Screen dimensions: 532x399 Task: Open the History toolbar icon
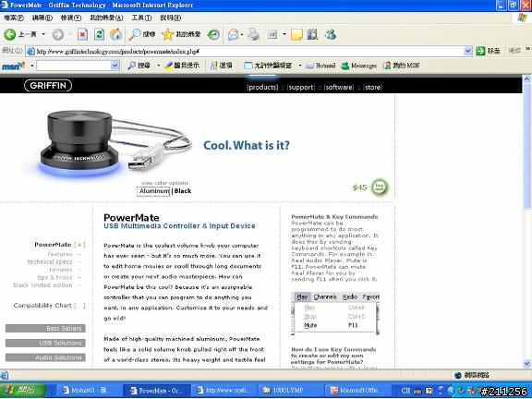[x=213, y=34]
